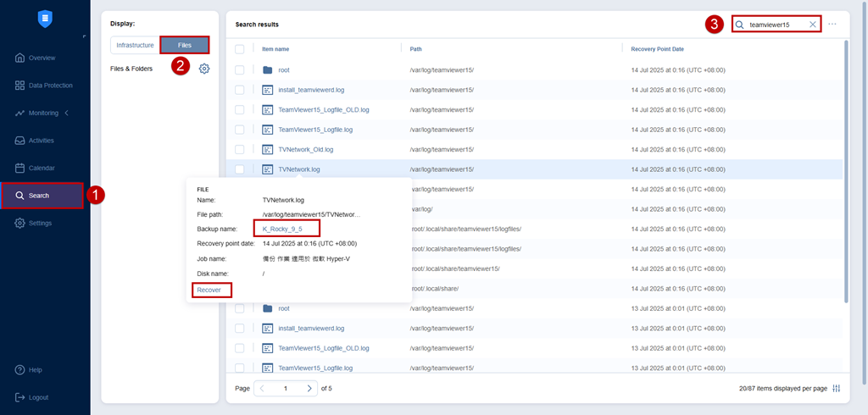
Task: Open Settings from the sidebar
Action: pos(40,223)
